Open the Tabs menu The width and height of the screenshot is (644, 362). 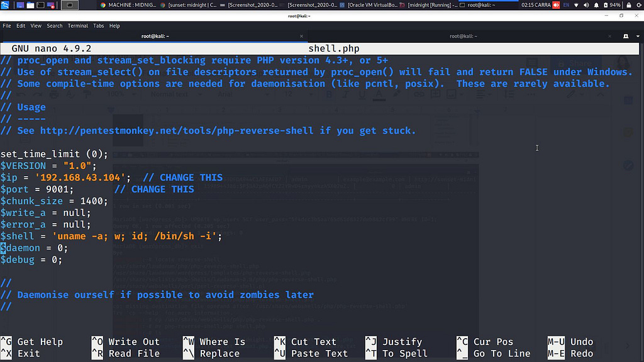(x=99, y=25)
